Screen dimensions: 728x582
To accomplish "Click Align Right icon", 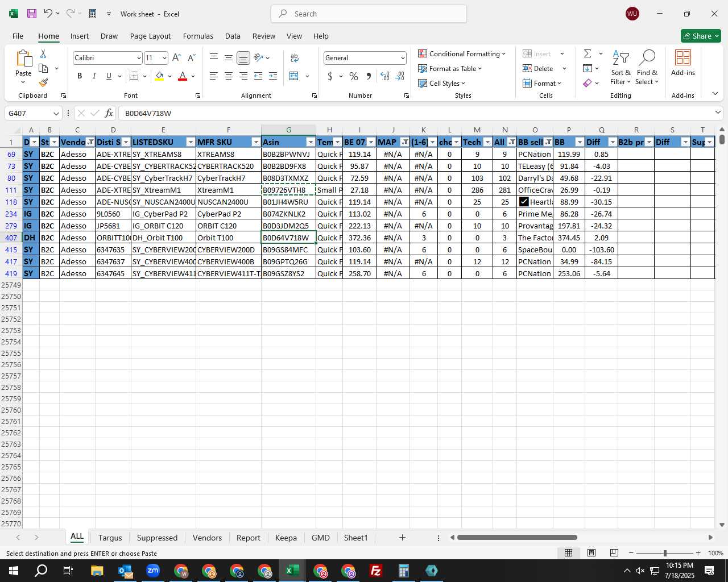I will (243, 76).
